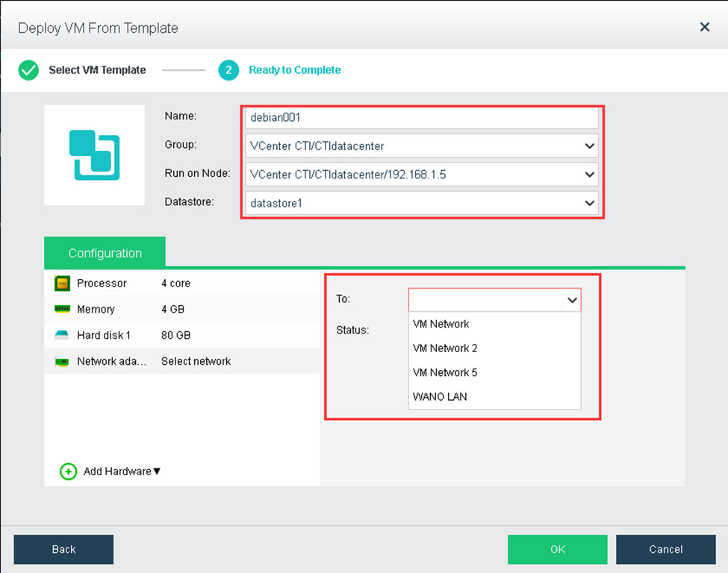Click the Network adapter card icon
The width and height of the screenshot is (728, 573).
point(61,361)
